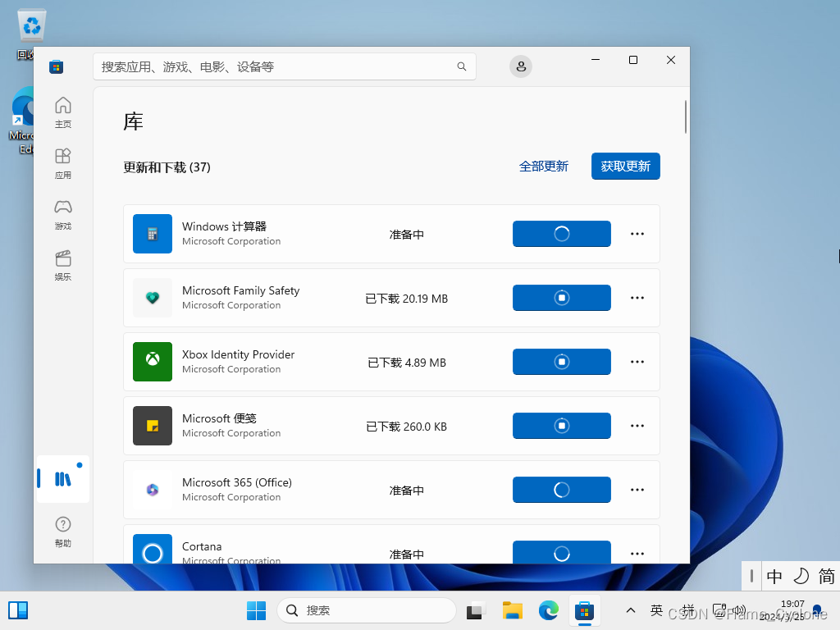Toggle the 简 simplified Chinese IME button

pos(826,577)
